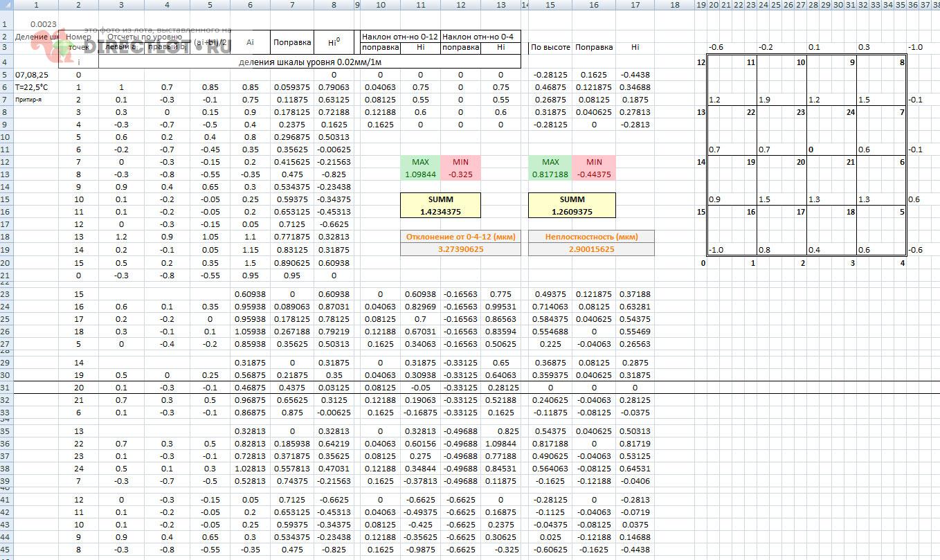Click the red cell showing -0.44375
Image resolution: width=940 pixels, height=560 pixels.
coord(594,174)
